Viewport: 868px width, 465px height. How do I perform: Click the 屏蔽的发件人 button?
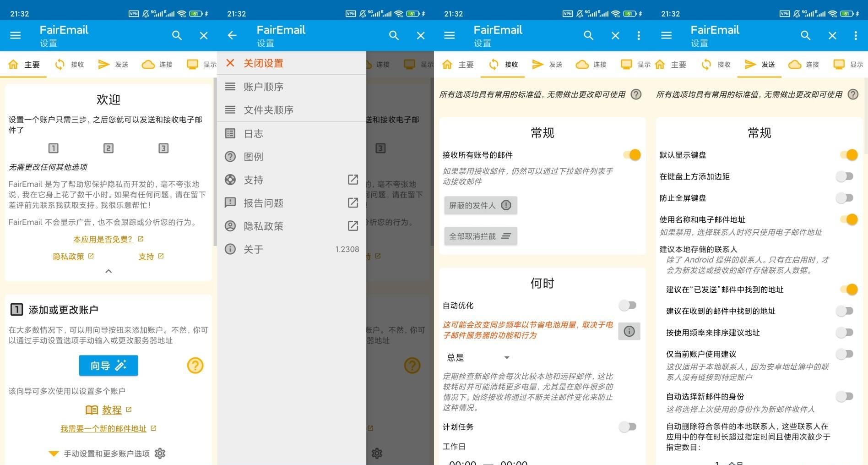(x=480, y=206)
